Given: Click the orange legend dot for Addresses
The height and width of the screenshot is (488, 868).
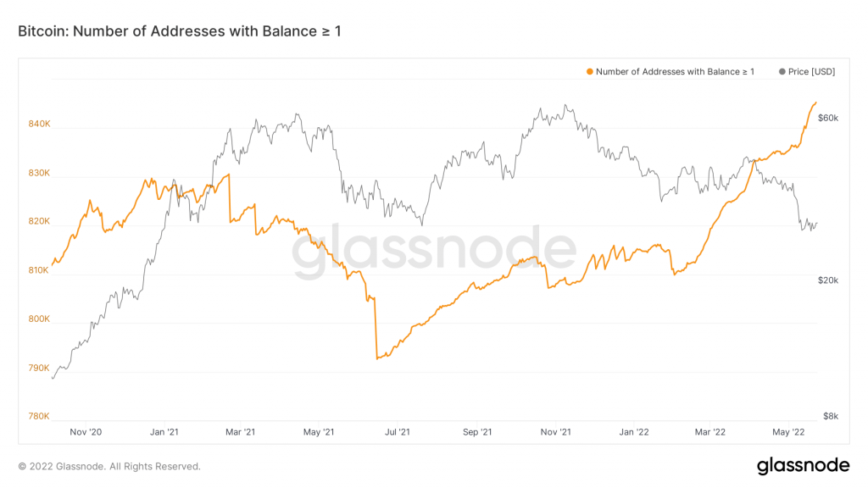Looking at the screenshot, I should pos(589,72).
